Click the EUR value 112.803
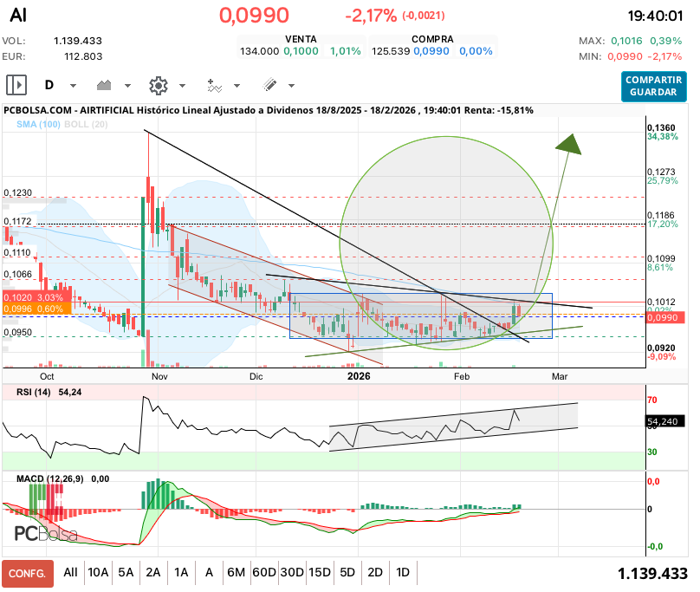Screen dimensions: 700x592 coord(83,56)
